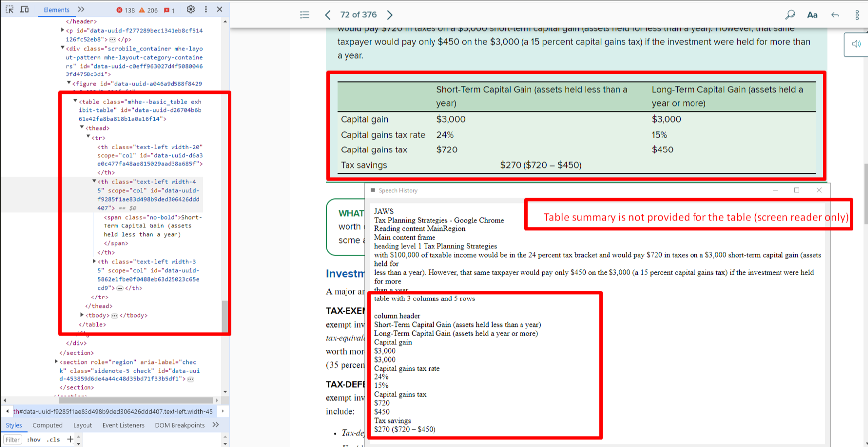The height and width of the screenshot is (447, 868).
Task: Click the read aloud speaker button
Action: point(856,44)
